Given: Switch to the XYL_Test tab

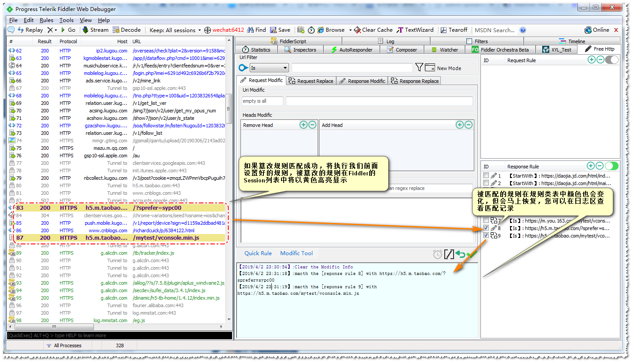Looking at the screenshot, I should (557, 49).
